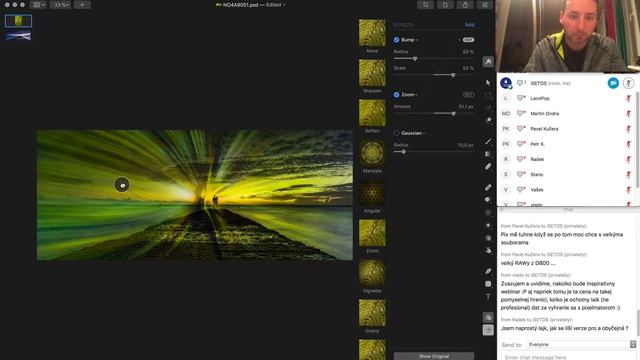The height and width of the screenshot is (360, 640).
Task: Open the Bump effect type dropdown
Action: click(409, 40)
